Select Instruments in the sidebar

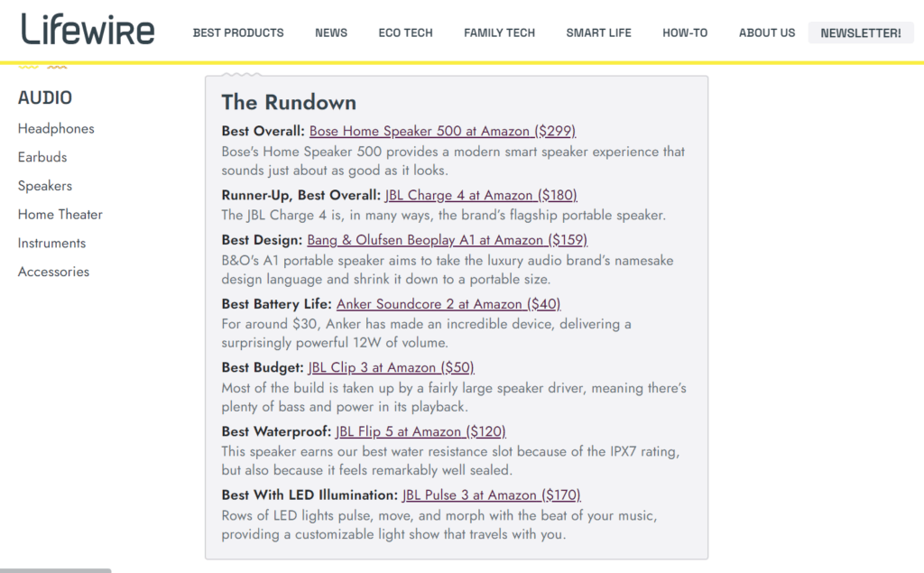click(x=51, y=243)
